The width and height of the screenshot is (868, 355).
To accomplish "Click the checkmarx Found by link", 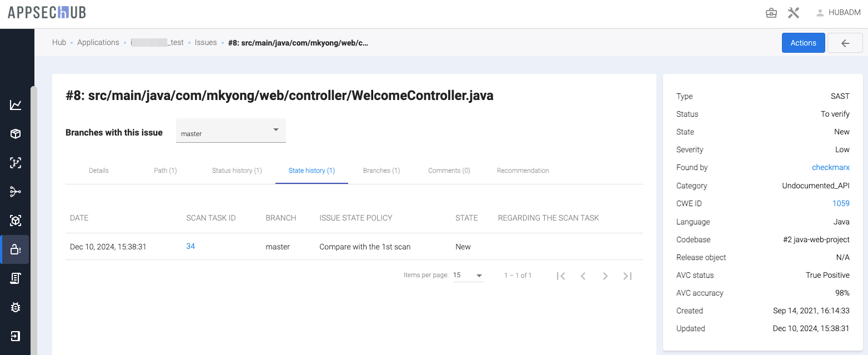I will tap(830, 167).
